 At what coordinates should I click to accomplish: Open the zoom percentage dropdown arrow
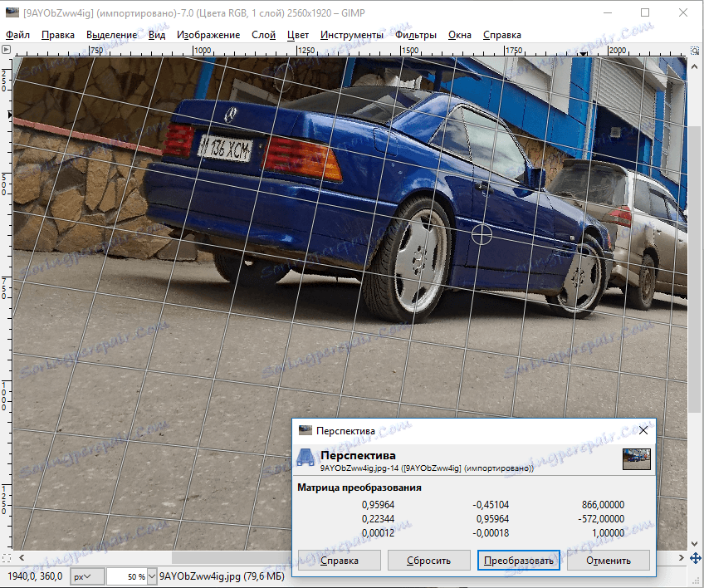[x=152, y=576]
